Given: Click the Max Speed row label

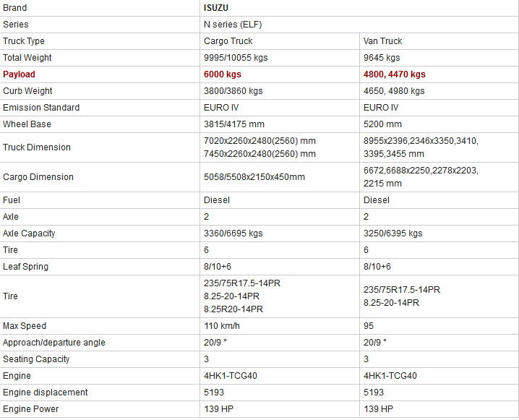Looking at the screenshot, I should (24, 326).
